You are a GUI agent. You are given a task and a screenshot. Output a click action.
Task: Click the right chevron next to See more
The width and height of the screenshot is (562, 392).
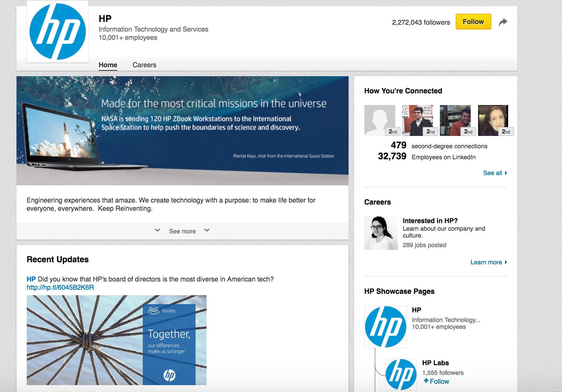click(x=207, y=230)
